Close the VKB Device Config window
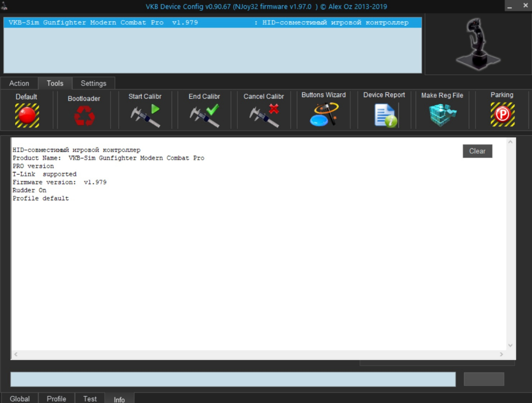Image resolution: width=532 pixels, height=403 pixels. (525, 5)
